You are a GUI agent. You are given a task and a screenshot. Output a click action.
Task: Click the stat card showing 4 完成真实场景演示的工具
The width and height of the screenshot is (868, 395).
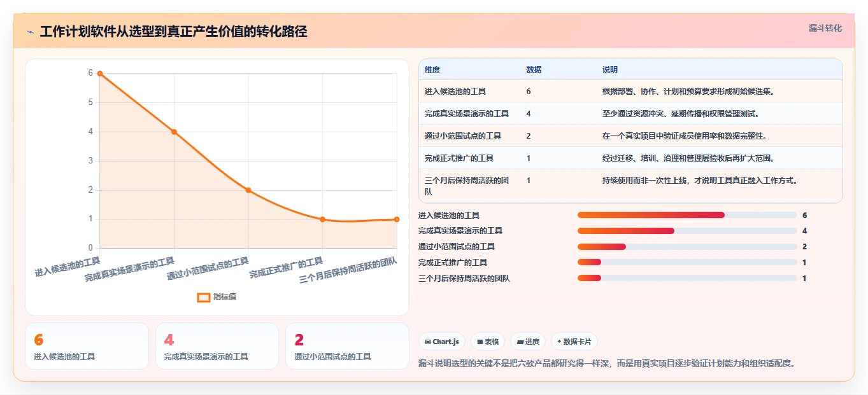pyautogui.click(x=217, y=346)
